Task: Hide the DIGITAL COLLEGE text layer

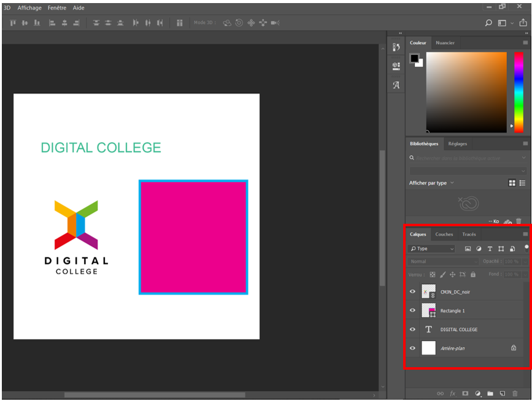Action: (x=412, y=329)
